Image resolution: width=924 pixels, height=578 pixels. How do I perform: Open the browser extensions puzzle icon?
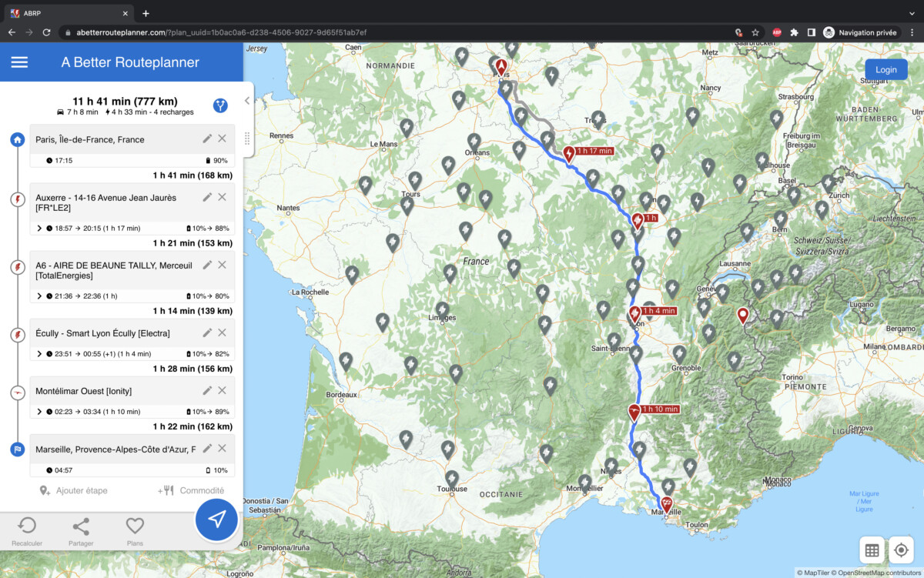pos(795,32)
